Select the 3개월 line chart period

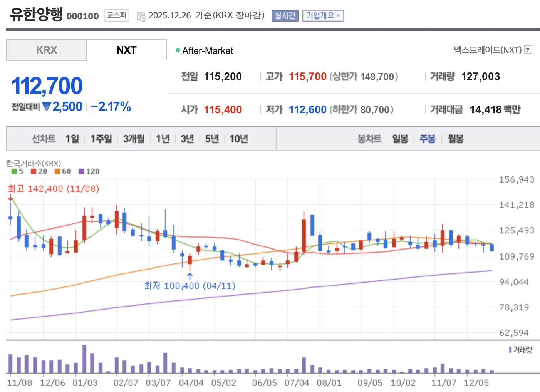(134, 139)
